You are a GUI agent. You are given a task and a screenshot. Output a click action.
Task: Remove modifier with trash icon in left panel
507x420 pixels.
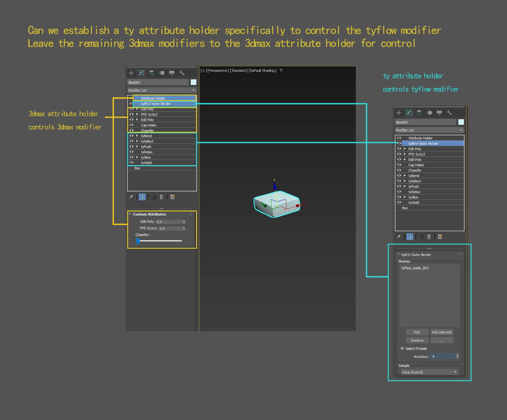click(x=161, y=197)
